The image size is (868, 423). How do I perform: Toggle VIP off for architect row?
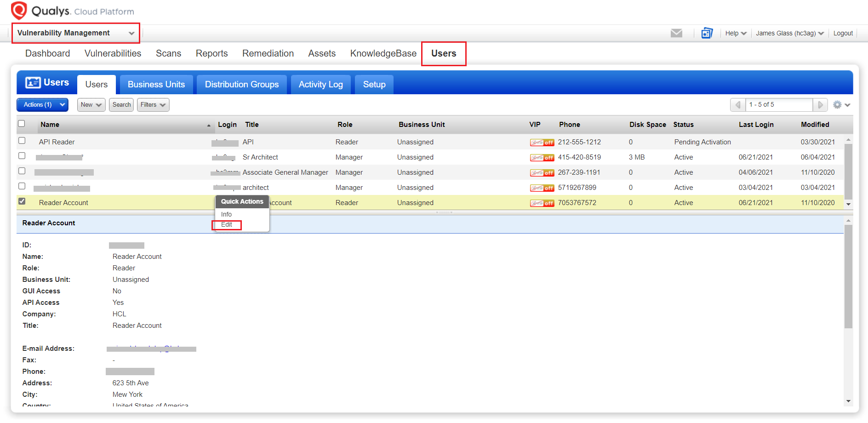(542, 188)
